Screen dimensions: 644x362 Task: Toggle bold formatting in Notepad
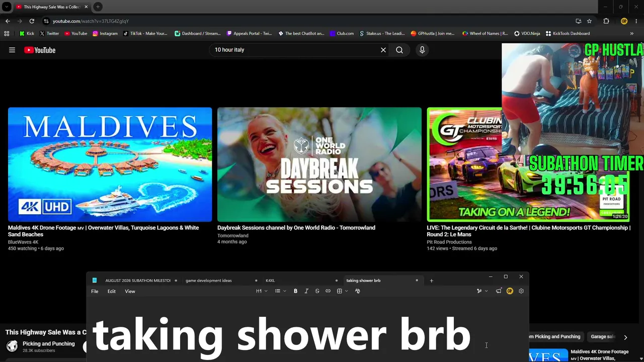[x=295, y=291]
